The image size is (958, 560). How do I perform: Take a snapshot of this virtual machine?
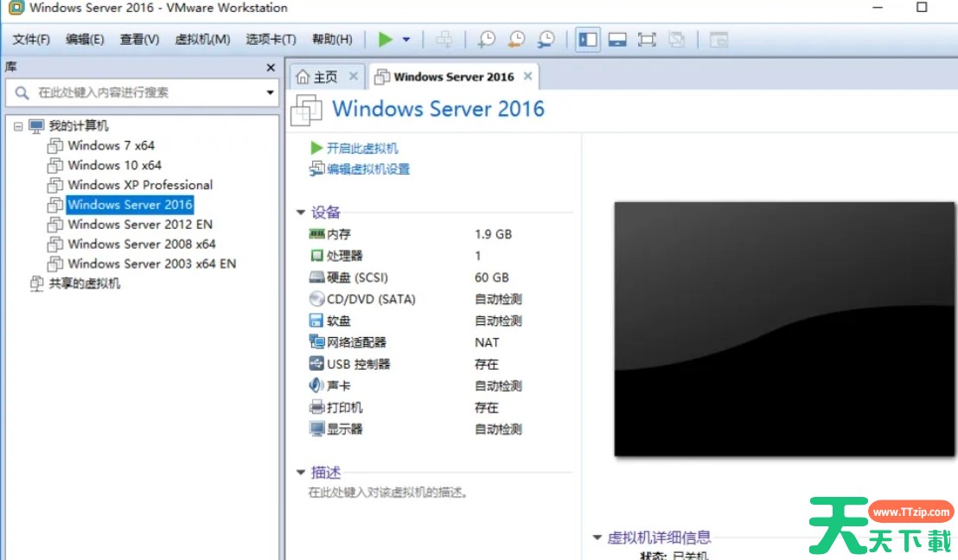click(x=488, y=39)
